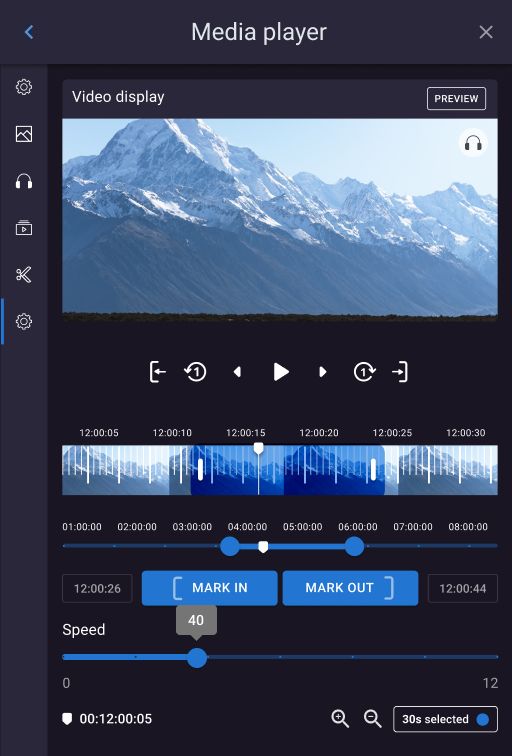Zoom out on the timeline
Viewport: 512px width, 756px height.
click(373, 719)
